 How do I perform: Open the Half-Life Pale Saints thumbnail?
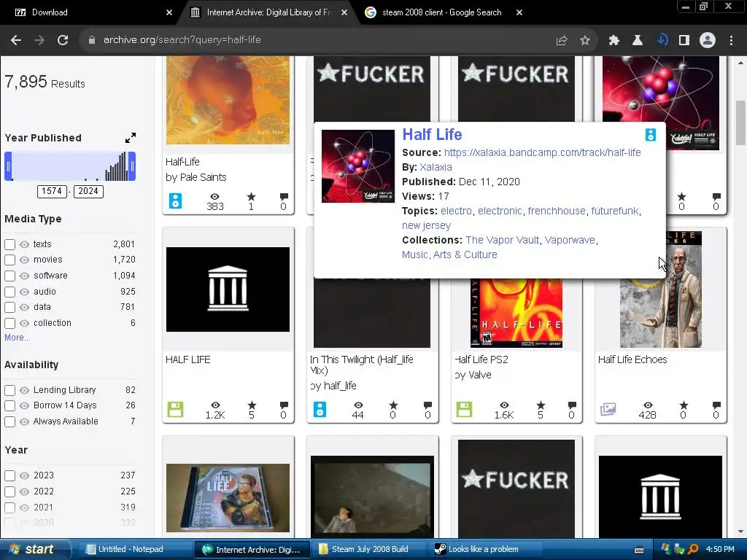228,100
